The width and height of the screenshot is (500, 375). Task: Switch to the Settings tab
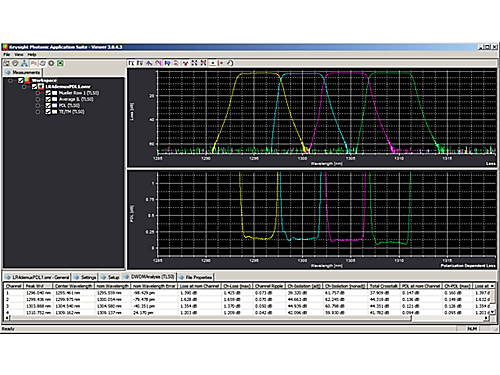pyautogui.click(x=85, y=277)
